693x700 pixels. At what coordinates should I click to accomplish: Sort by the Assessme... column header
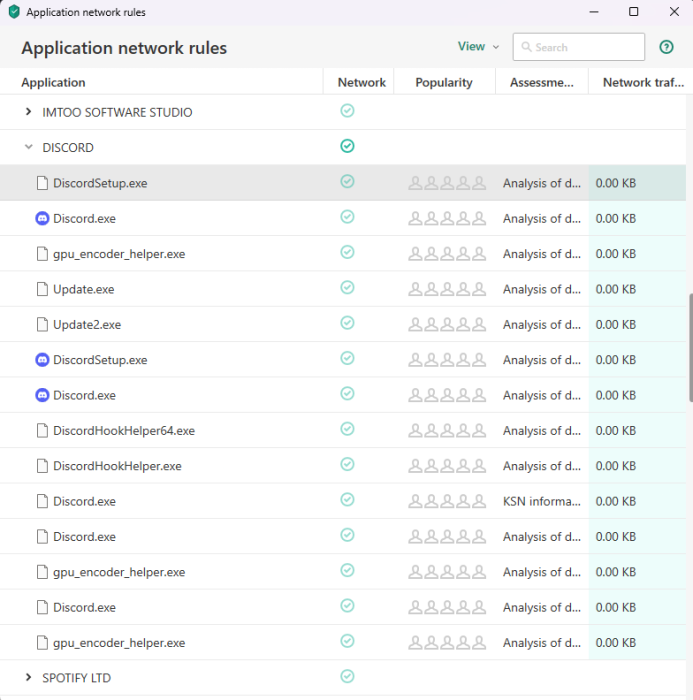tap(542, 83)
